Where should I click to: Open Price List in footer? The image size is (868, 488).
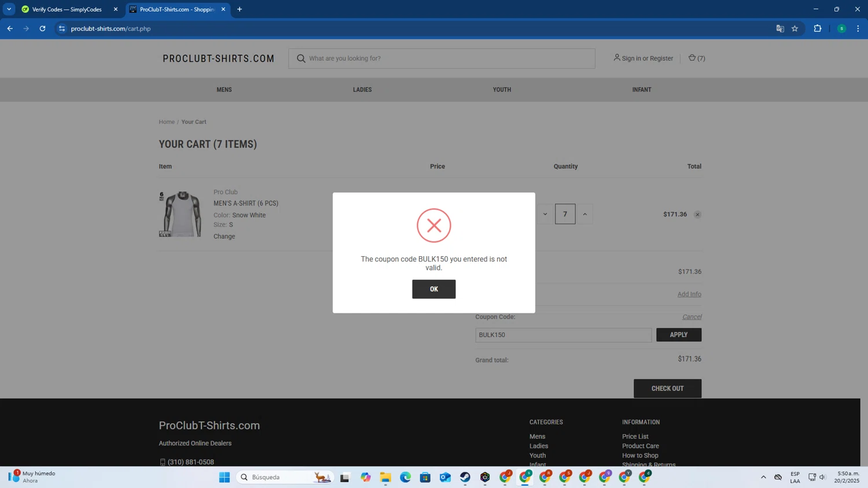click(x=635, y=437)
